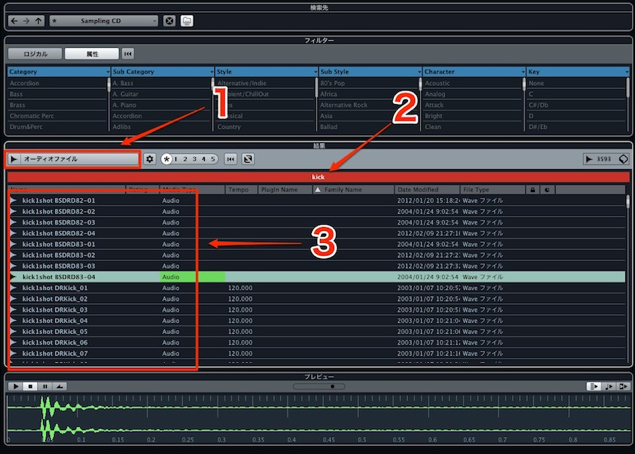This screenshot has width=635, height=454.
Task: Open the results settings gear icon
Action: pyautogui.click(x=150, y=159)
